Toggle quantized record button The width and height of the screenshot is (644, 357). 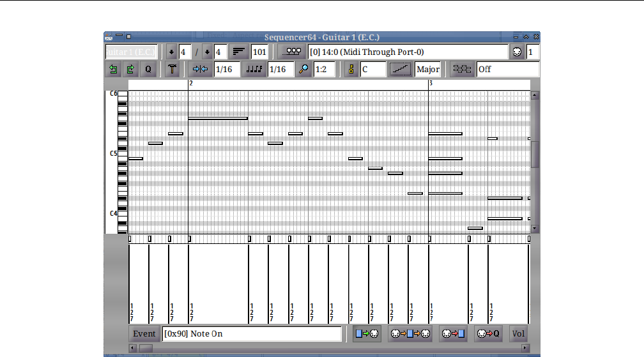pos(488,333)
